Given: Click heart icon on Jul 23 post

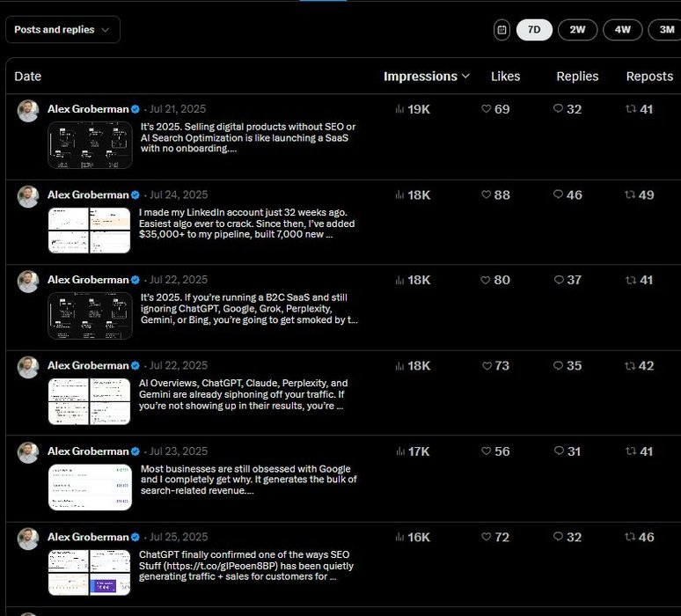Looking at the screenshot, I should click(x=486, y=451).
